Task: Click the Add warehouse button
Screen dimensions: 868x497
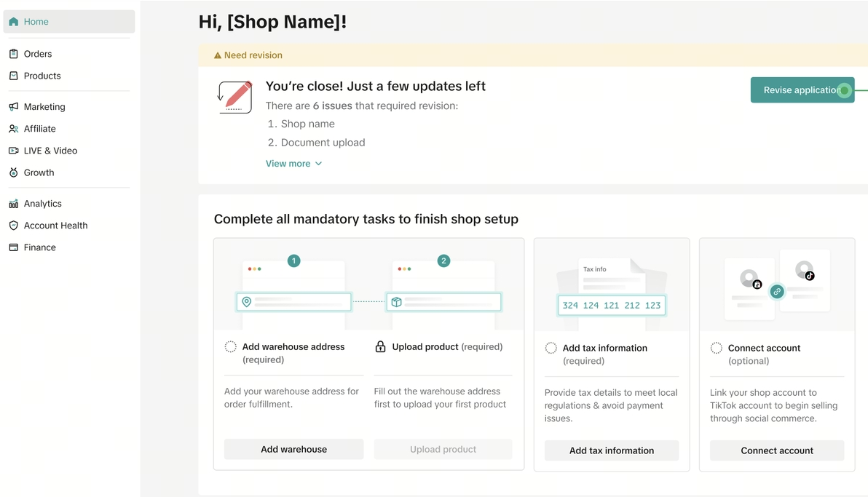Action: point(293,449)
